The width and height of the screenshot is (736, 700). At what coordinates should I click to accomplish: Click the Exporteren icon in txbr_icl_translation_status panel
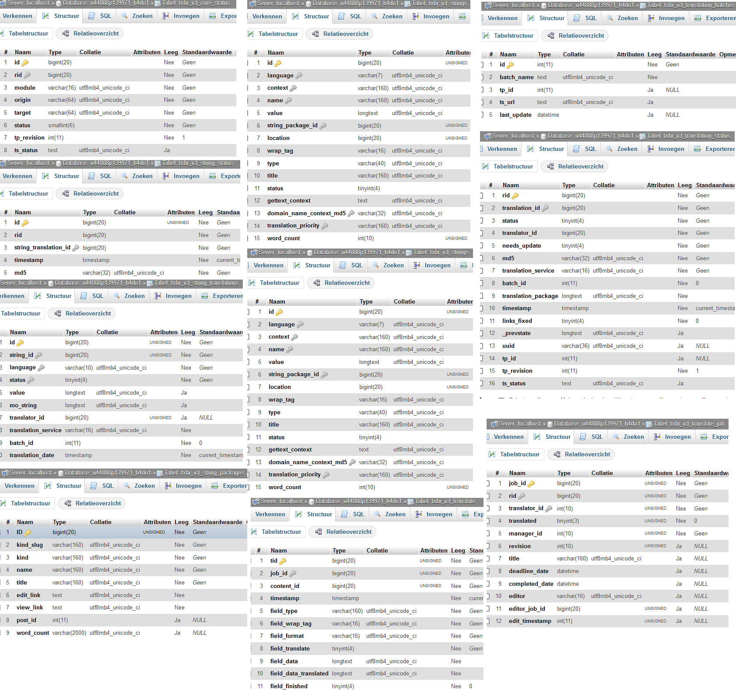697,149
